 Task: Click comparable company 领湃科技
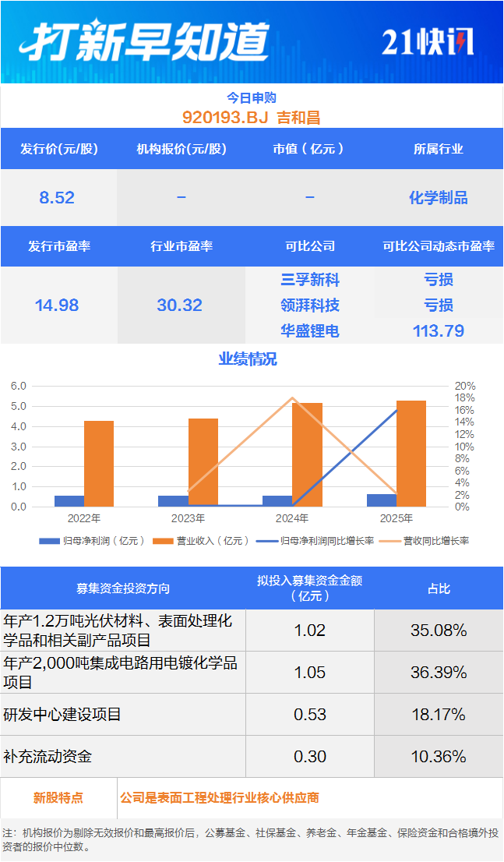[310, 305]
